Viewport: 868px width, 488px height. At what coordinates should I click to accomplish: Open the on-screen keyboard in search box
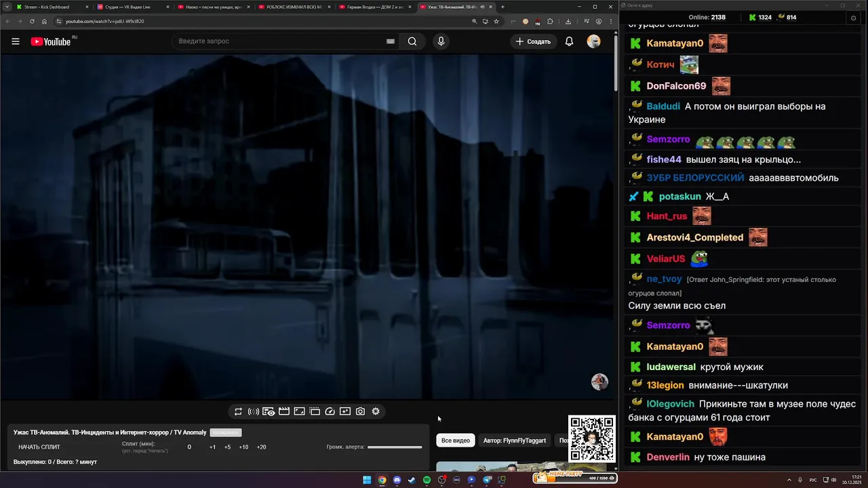[x=391, y=41]
